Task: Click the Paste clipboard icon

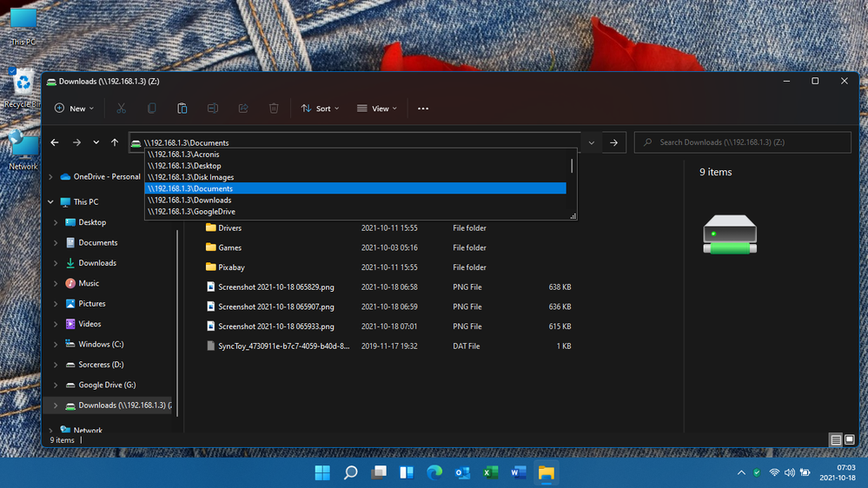Action: click(182, 109)
